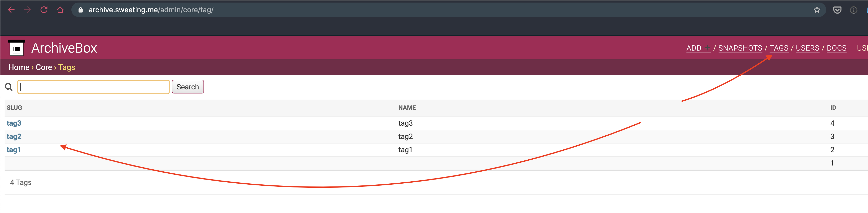Click the padlock site security icon
868x213 pixels.
pos(81,10)
